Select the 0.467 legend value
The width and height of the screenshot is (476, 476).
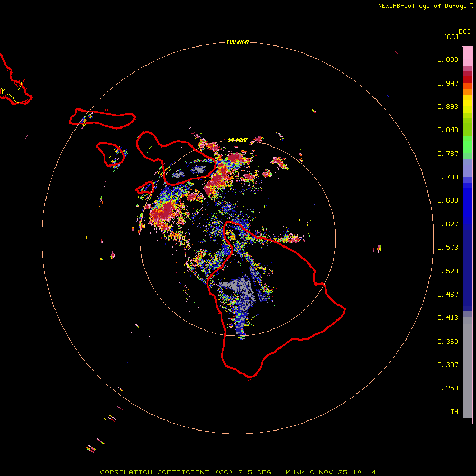(448, 295)
